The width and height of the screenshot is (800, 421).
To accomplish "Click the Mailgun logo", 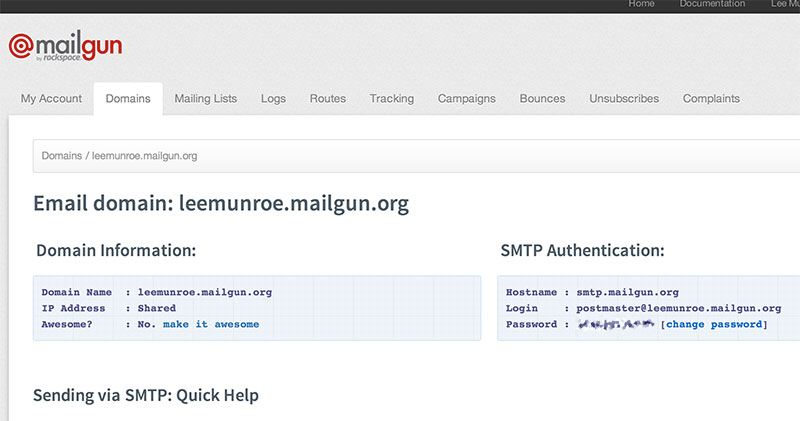I will click(x=65, y=46).
